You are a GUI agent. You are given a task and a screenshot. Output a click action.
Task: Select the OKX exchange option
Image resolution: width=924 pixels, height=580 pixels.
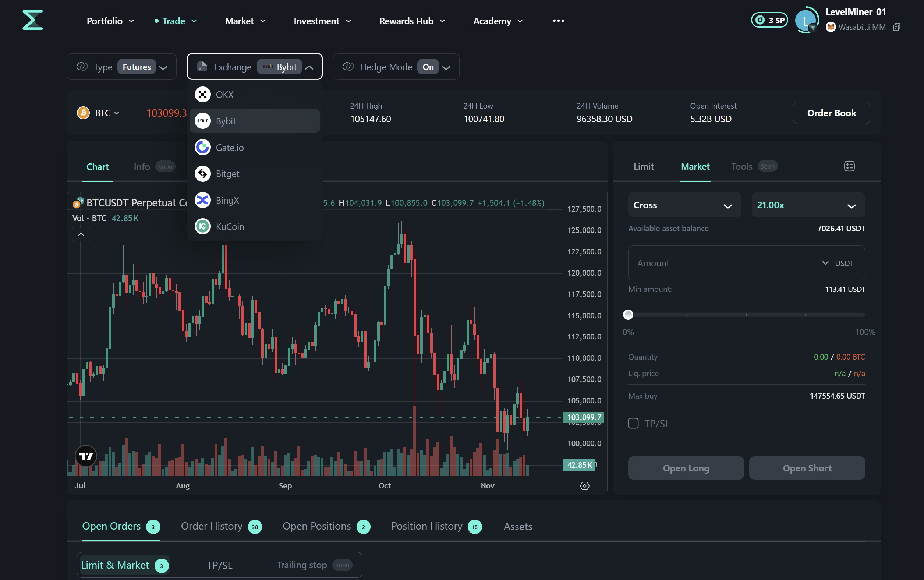[x=255, y=95]
